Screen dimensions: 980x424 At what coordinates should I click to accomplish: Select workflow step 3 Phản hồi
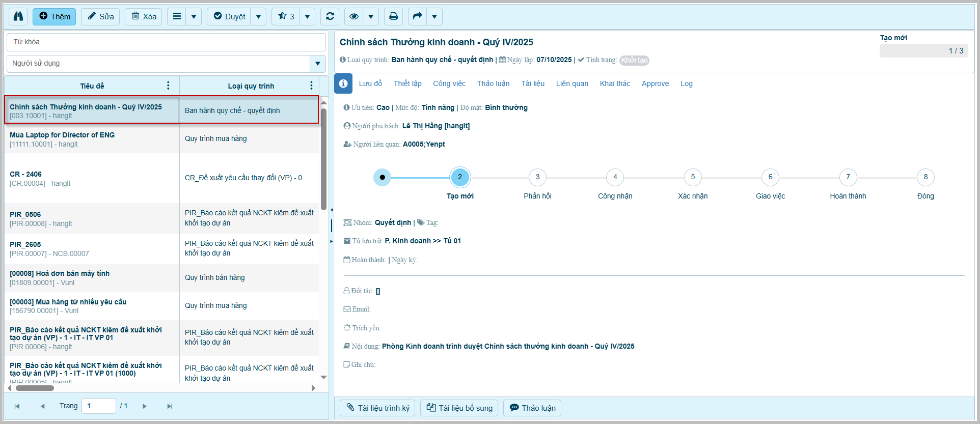(537, 177)
